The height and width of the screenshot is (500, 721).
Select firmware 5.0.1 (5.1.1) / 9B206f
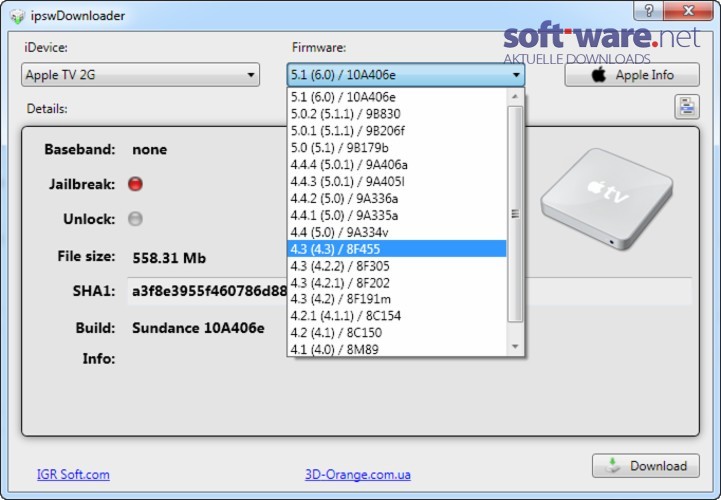[397, 131]
